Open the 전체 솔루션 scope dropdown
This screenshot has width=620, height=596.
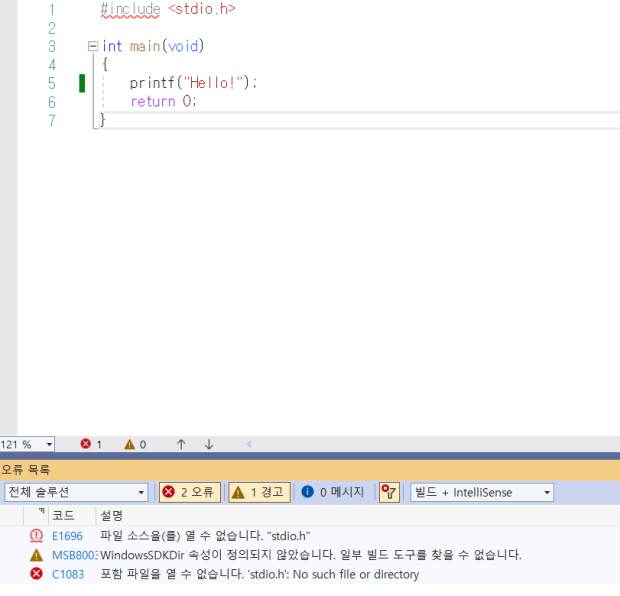tap(142, 492)
